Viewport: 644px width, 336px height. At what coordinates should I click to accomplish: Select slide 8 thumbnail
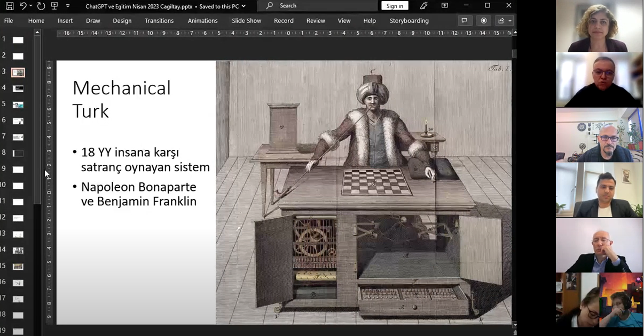[x=18, y=153]
